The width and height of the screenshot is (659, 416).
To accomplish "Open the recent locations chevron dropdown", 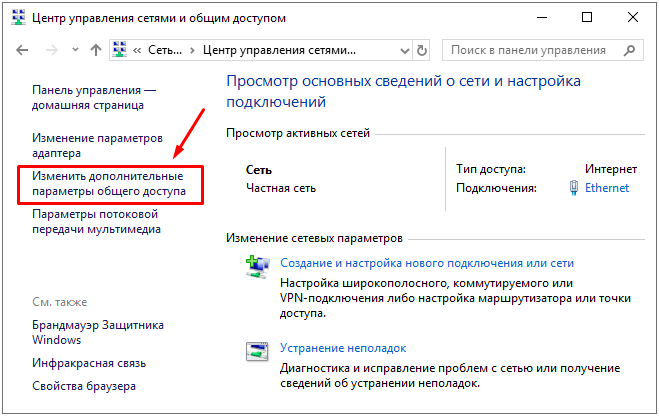I will pyautogui.click(x=75, y=50).
